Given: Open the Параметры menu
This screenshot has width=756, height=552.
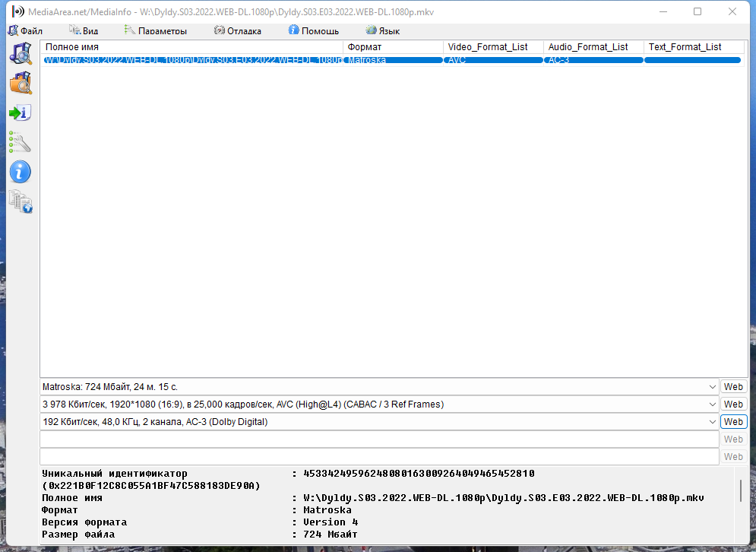Looking at the screenshot, I should click(156, 31).
